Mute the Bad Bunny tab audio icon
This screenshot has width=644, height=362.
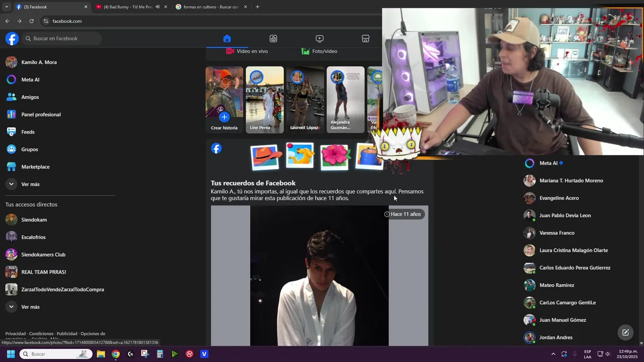click(x=157, y=7)
